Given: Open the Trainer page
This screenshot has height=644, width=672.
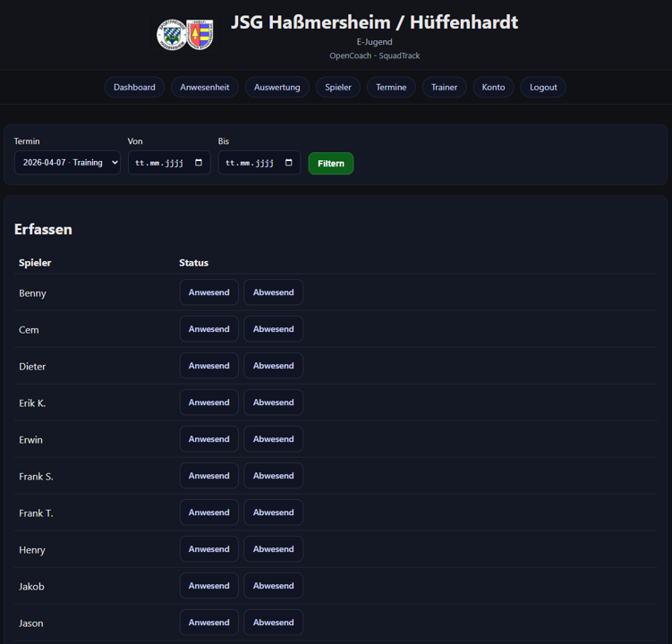Looking at the screenshot, I should point(444,88).
